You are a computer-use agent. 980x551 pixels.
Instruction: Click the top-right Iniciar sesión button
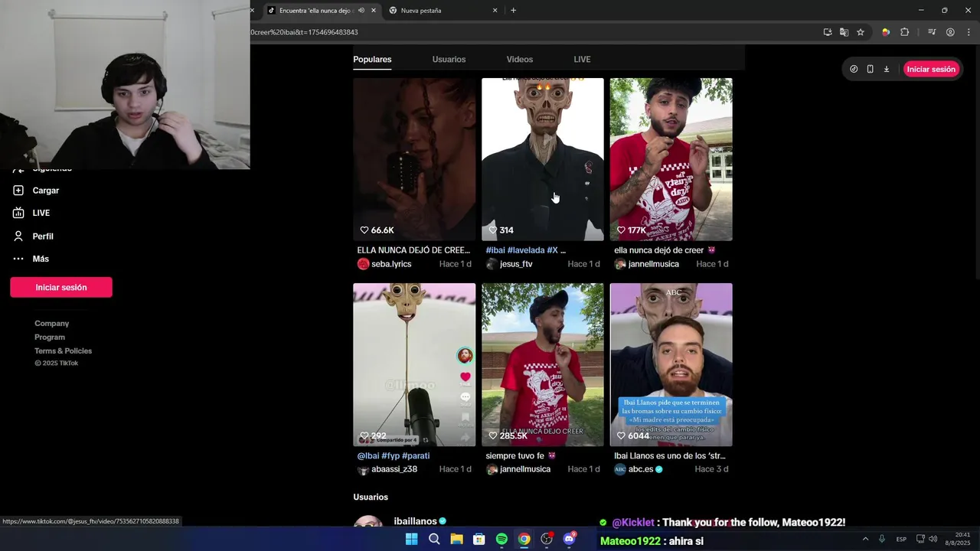931,69
